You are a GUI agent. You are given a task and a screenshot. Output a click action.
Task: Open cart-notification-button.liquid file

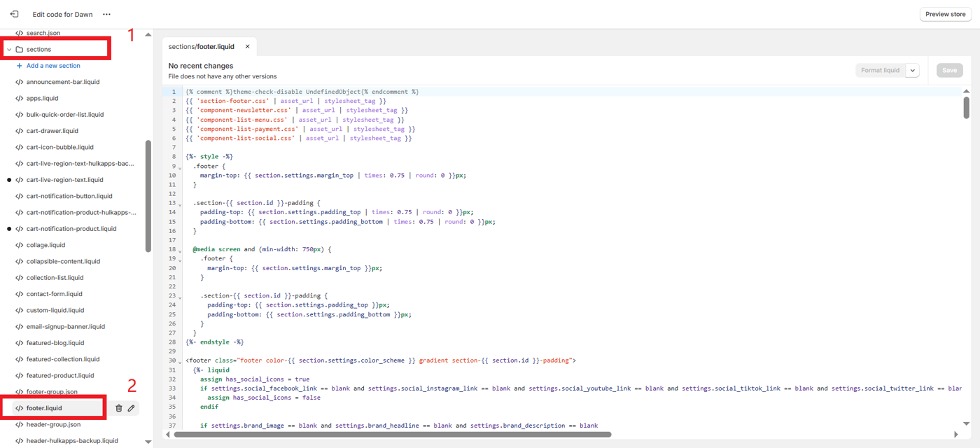[x=69, y=196]
